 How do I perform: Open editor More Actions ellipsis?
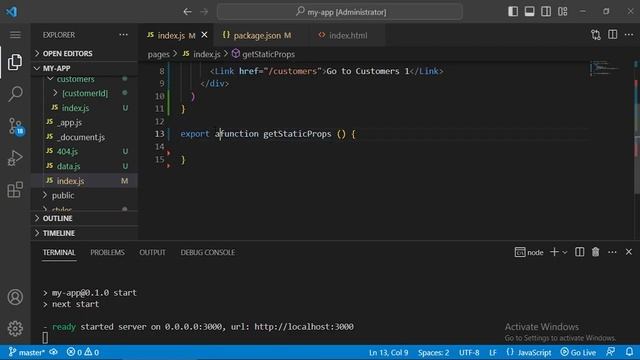(629, 35)
